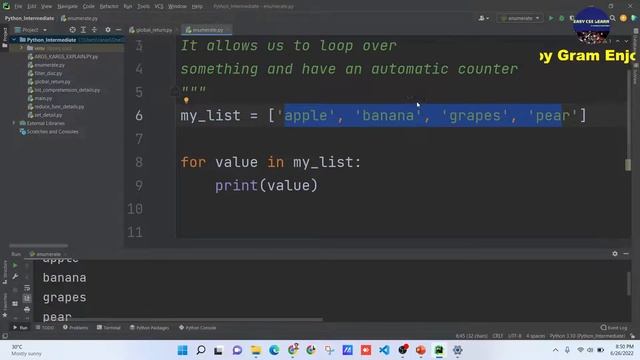
Task: Click the green Run button in toolbar
Action: 551,18
